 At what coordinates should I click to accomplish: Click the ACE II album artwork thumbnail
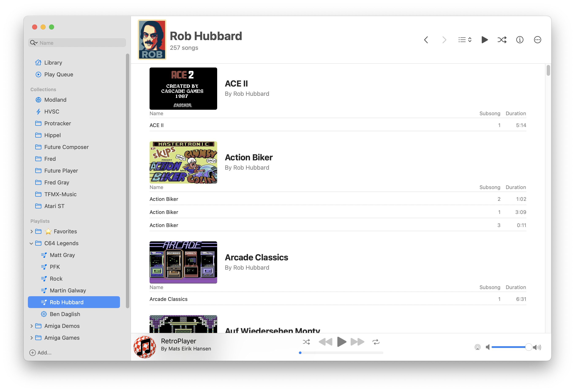point(183,88)
